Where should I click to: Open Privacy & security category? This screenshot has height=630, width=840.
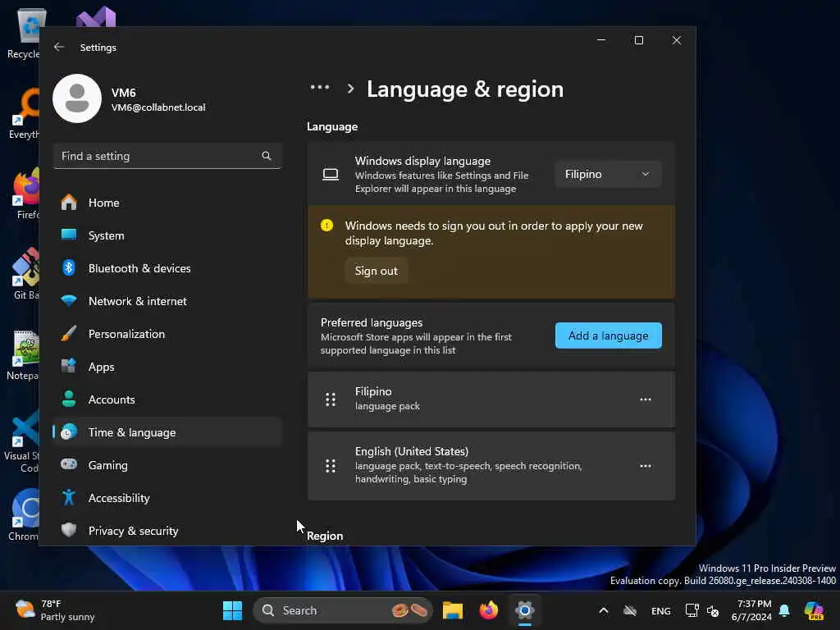pos(167,531)
